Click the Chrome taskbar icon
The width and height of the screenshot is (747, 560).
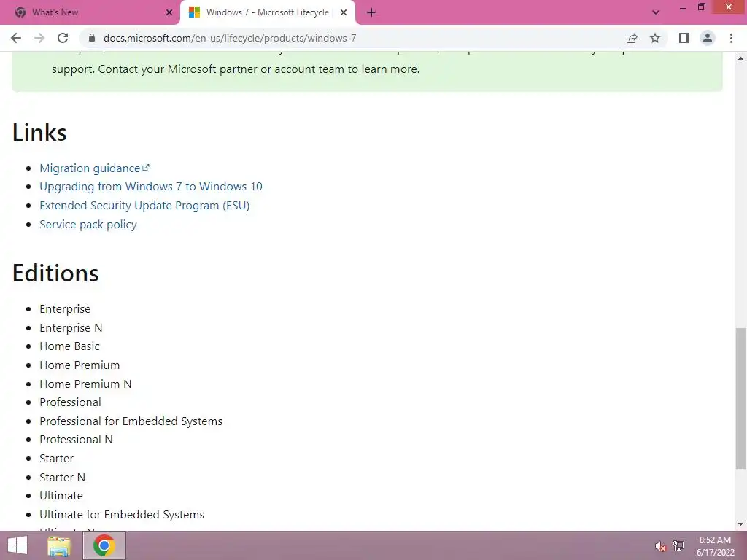click(104, 545)
